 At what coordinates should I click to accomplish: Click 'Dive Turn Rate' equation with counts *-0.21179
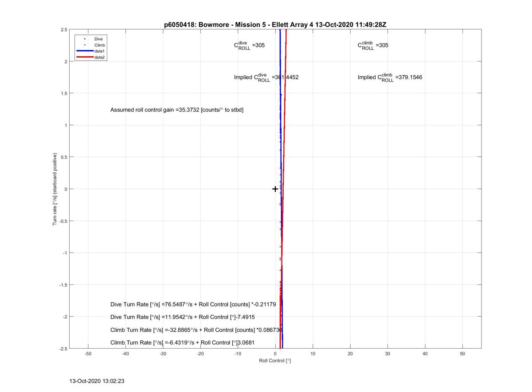pyautogui.click(x=193, y=304)
